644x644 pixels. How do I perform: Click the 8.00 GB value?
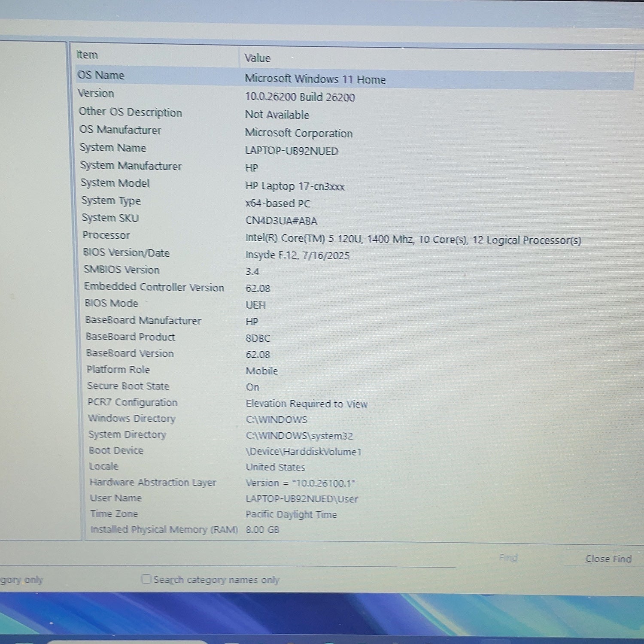tap(262, 530)
